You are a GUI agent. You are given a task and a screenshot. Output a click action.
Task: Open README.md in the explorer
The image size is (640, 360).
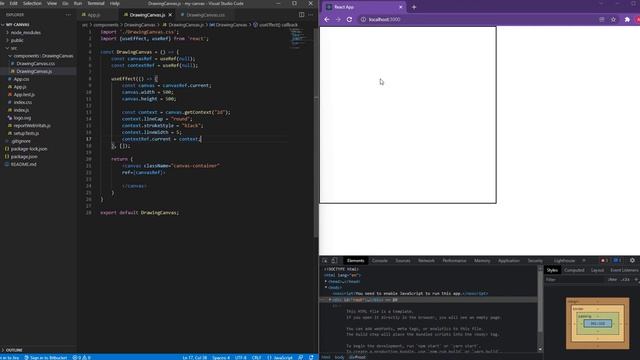[x=23, y=164]
